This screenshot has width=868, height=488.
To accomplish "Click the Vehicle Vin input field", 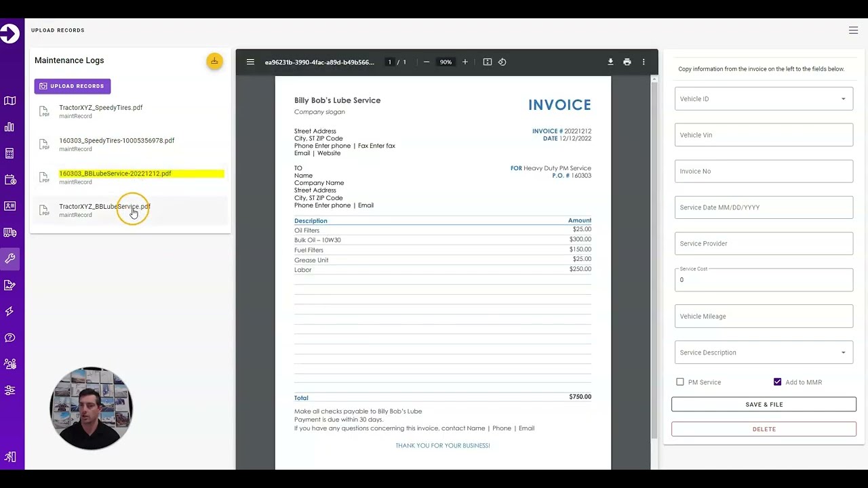I will pos(764,135).
